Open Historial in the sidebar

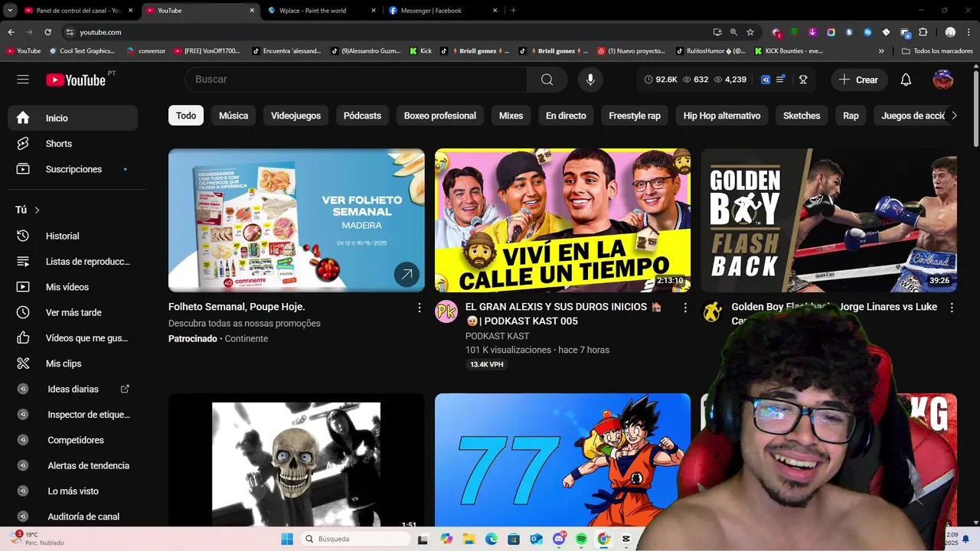coord(73,236)
